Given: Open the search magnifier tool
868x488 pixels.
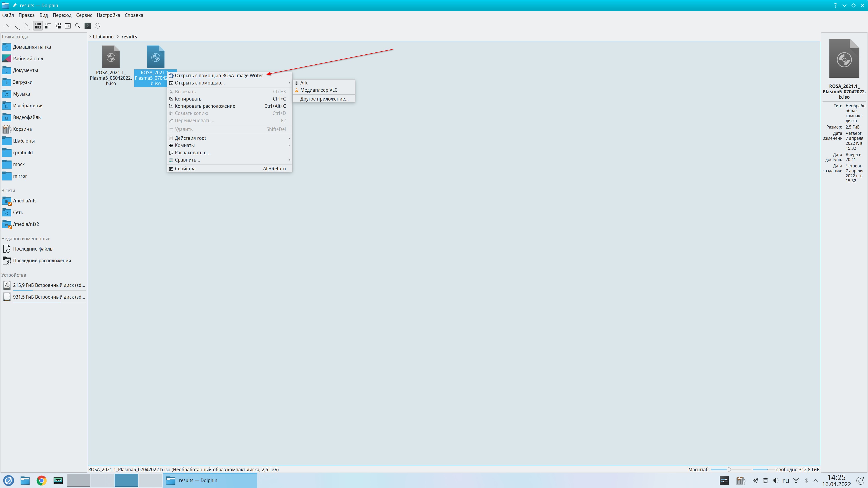Looking at the screenshot, I should tap(78, 26).
